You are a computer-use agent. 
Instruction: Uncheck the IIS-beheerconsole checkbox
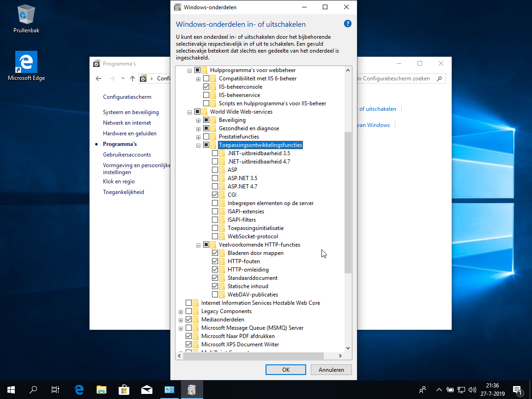pos(206,86)
